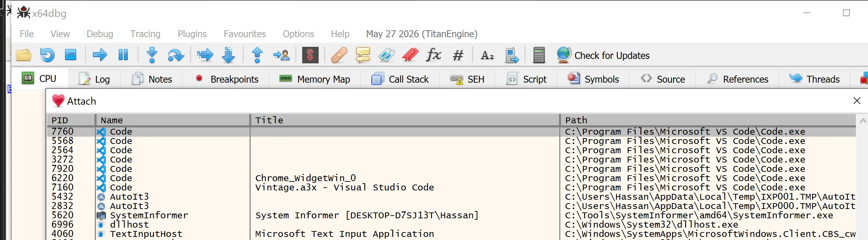Open the Bookmarks red icon
This screenshot has height=240, width=868.
tap(410, 55)
